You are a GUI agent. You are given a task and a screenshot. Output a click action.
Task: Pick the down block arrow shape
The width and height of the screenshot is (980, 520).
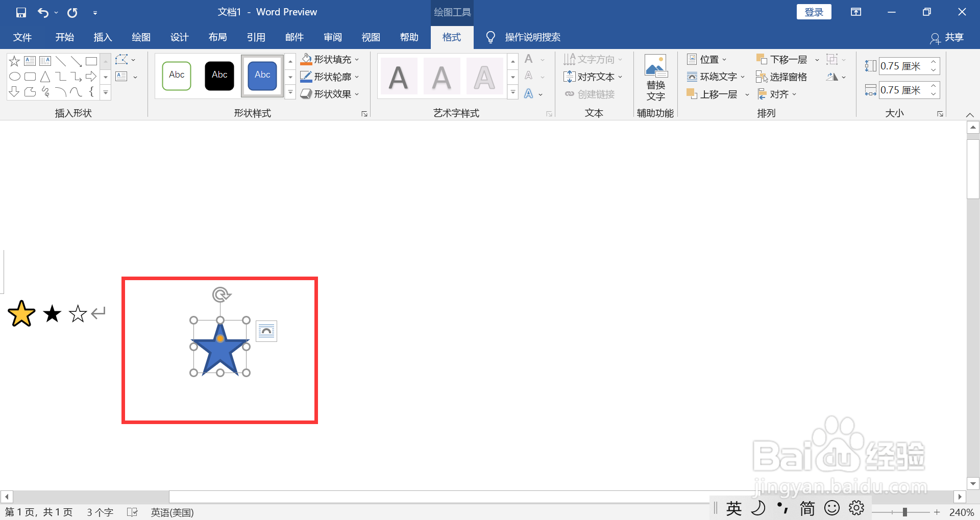coord(14,92)
